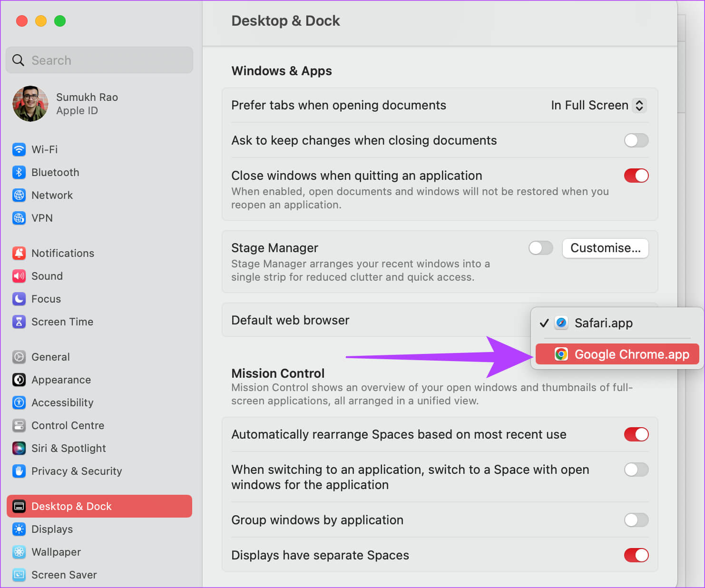The image size is (705, 588).
Task: Open Sumukh Rao's profile picture
Action: point(30,104)
